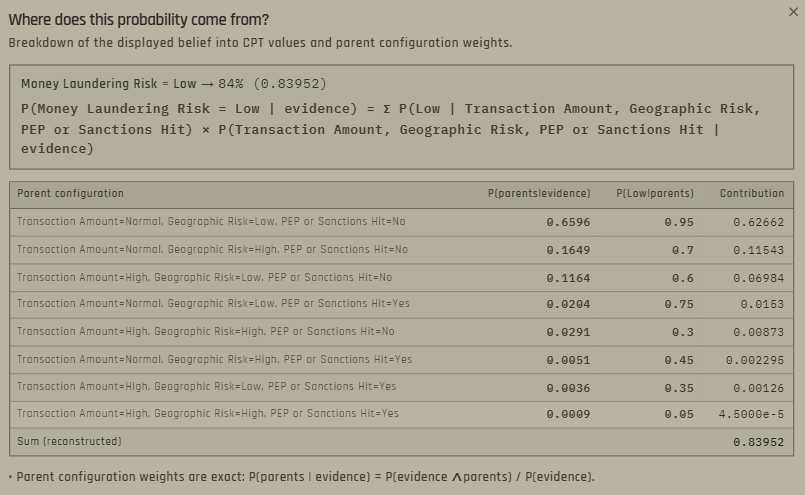Viewport: 805px width, 495px height.
Task: Click the P(parents|evidence) column header
Action: point(539,194)
